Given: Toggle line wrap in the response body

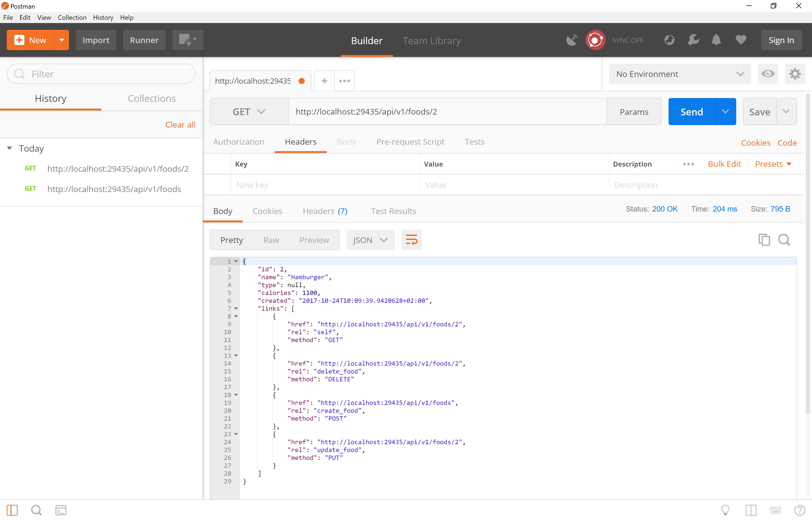Looking at the screenshot, I should point(411,240).
